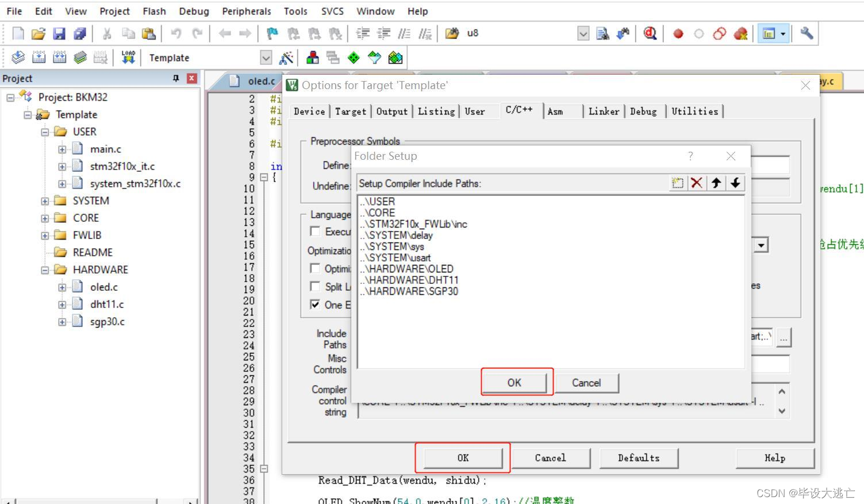This screenshot has height=504, width=864.
Task: Click the New file toolbar icon
Action: click(x=18, y=33)
